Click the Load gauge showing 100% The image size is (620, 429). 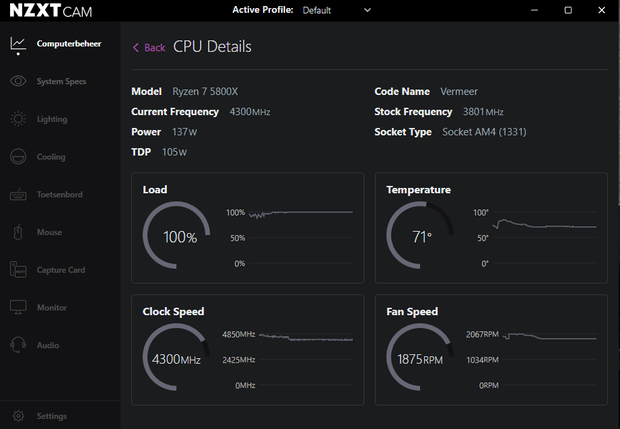coord(176,235)
